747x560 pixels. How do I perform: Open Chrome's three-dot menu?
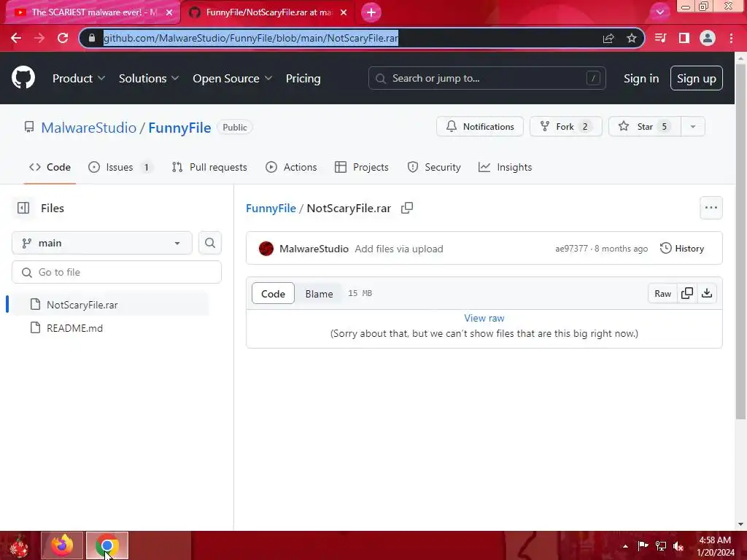coord(731,38)
